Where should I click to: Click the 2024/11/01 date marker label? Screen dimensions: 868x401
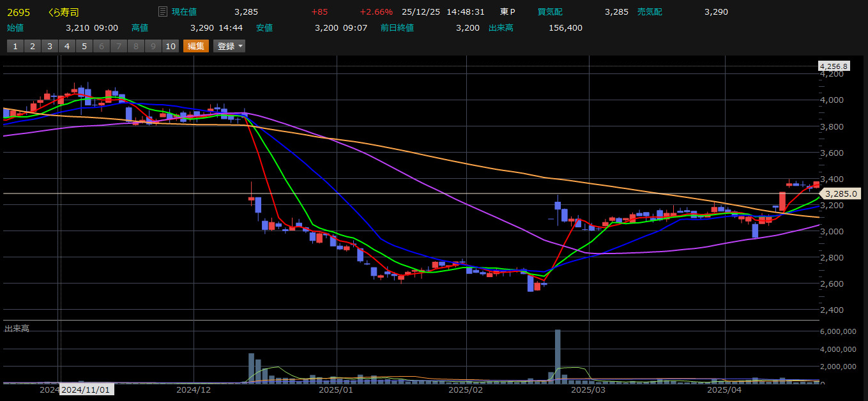click(86, 389)
